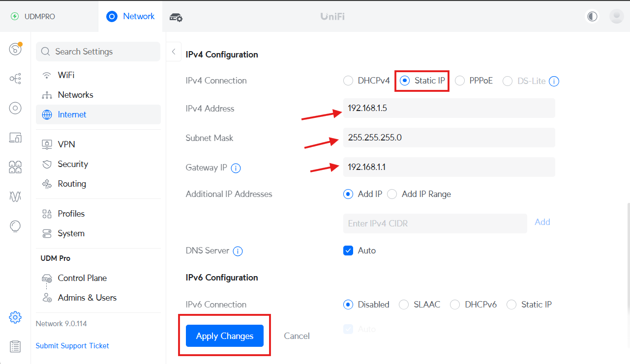Image resolution: width=630 pixels, height=364 pixels.
Task: Open the system log clipboard icon
Action: tap(15, 346)
